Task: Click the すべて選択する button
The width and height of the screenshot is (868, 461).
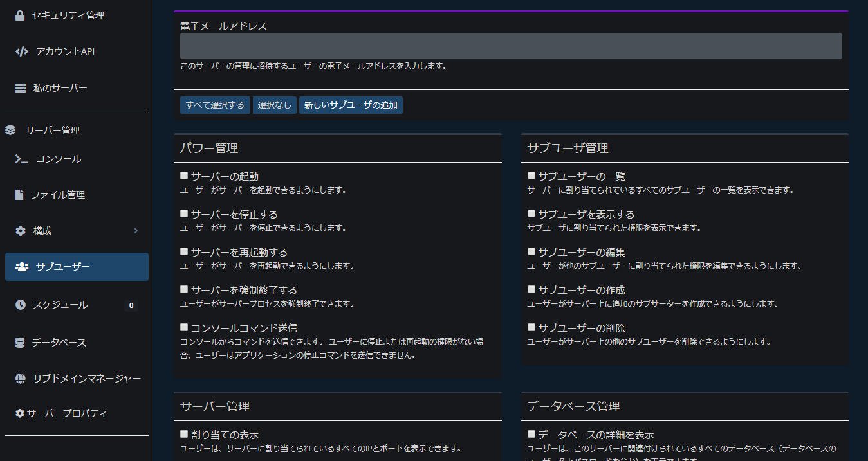Action: [x=215, y=105]
